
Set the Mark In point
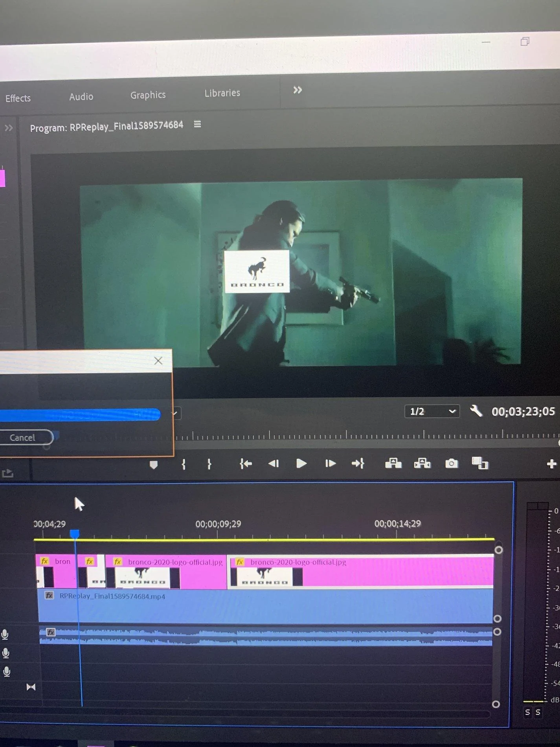(x=184, y=464)
